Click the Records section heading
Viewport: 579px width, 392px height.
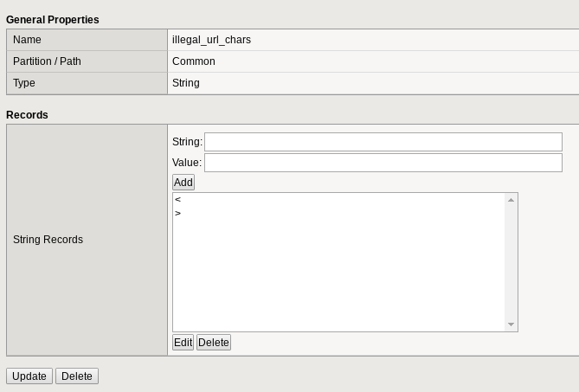(x=27, y=114)
